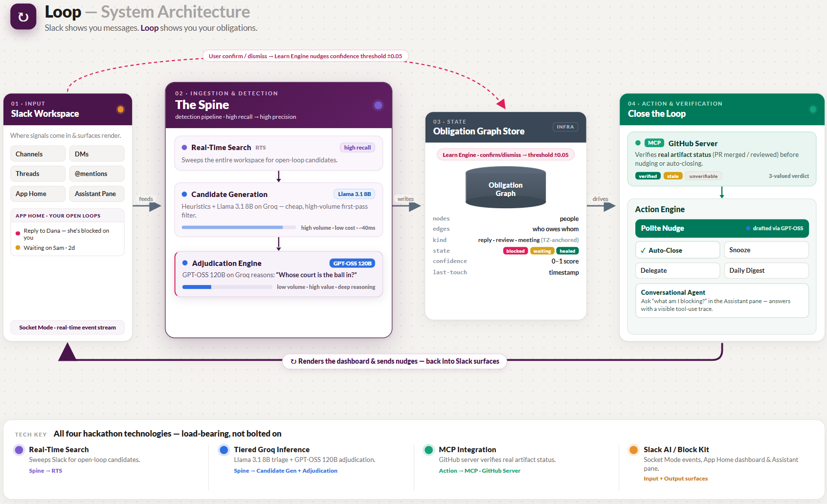The width and height of the screenshot is (827, 504).
Task: Click the Obligation Graph database cylinder
Action: (x=505, y=187)
